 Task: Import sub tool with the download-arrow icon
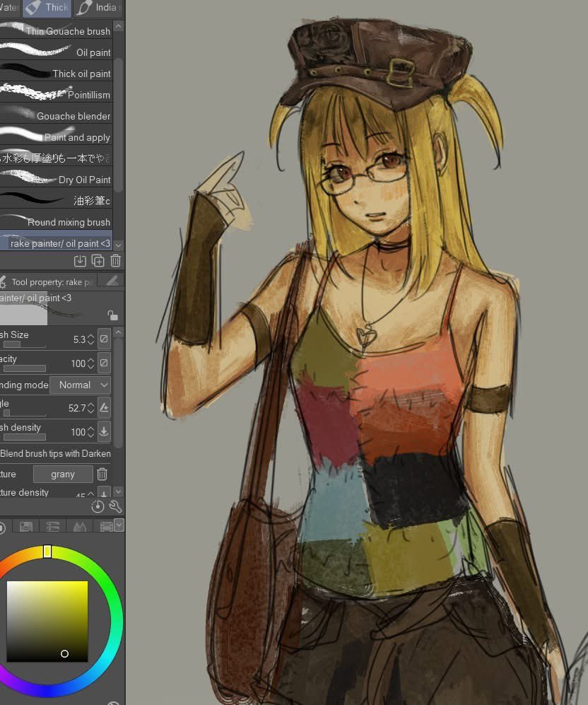click(x=80, y=261)
